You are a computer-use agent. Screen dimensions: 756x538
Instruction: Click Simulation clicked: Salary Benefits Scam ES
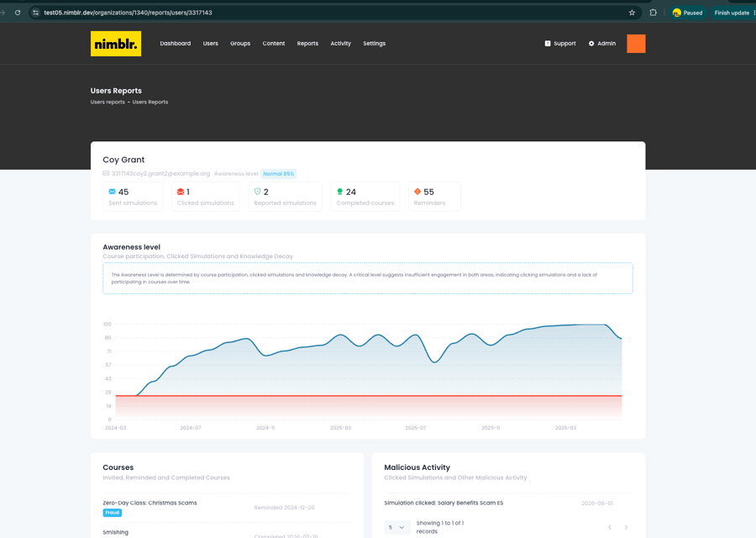(444, 503)
